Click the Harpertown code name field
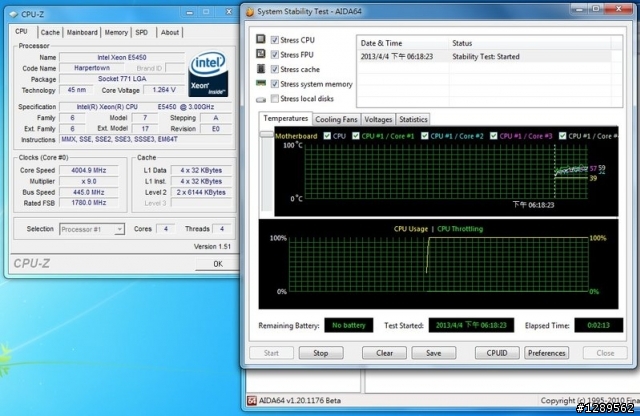 [x=92, y=68]
